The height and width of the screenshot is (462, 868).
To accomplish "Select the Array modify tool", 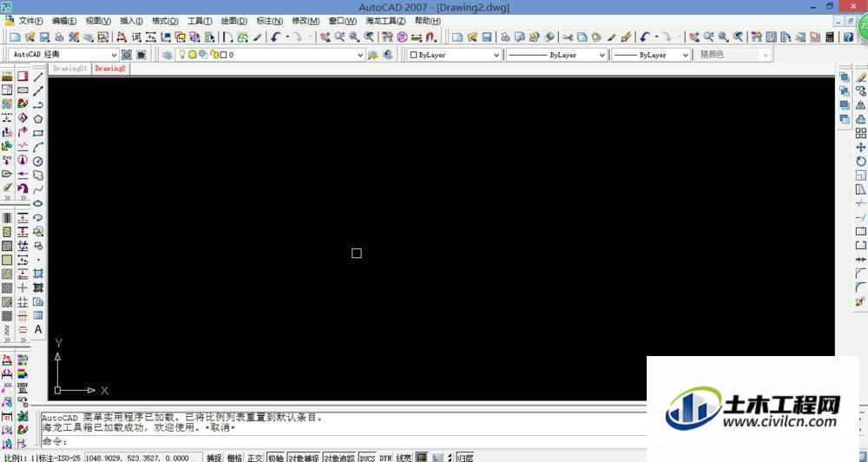I will [x=860, y=134].
